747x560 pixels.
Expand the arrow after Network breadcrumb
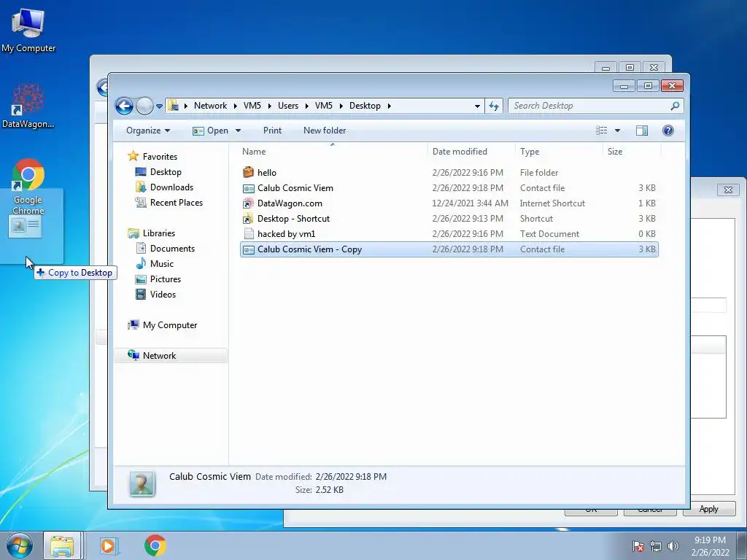(x=236, y=106)
